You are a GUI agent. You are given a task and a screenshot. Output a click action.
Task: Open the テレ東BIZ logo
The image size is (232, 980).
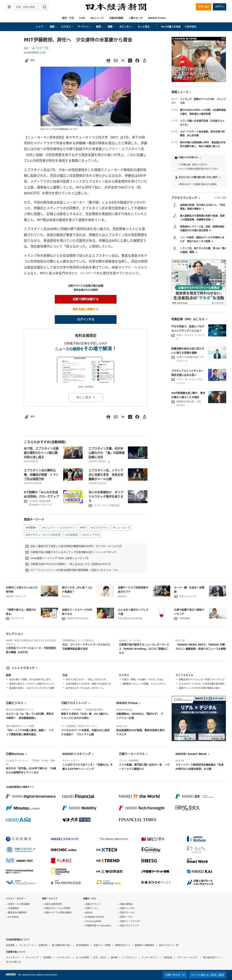(61, 861)
